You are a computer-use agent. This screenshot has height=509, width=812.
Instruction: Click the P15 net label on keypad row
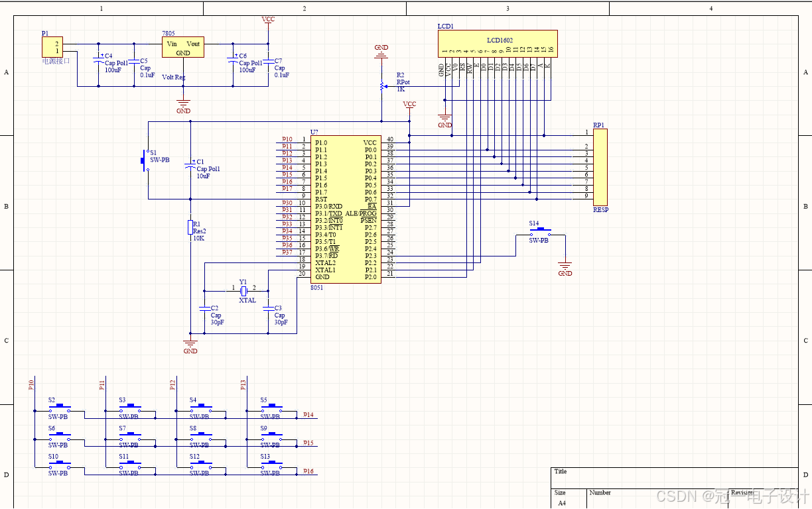click(308, 443)
